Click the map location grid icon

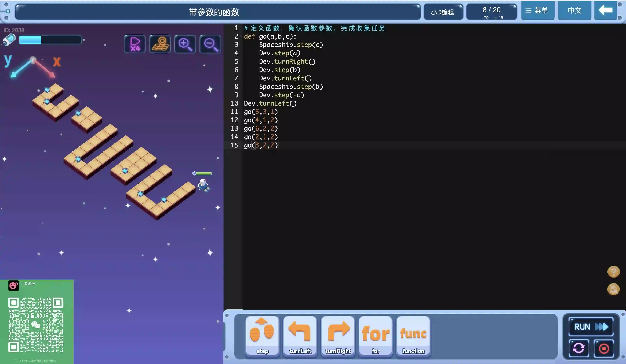(160, 44)
